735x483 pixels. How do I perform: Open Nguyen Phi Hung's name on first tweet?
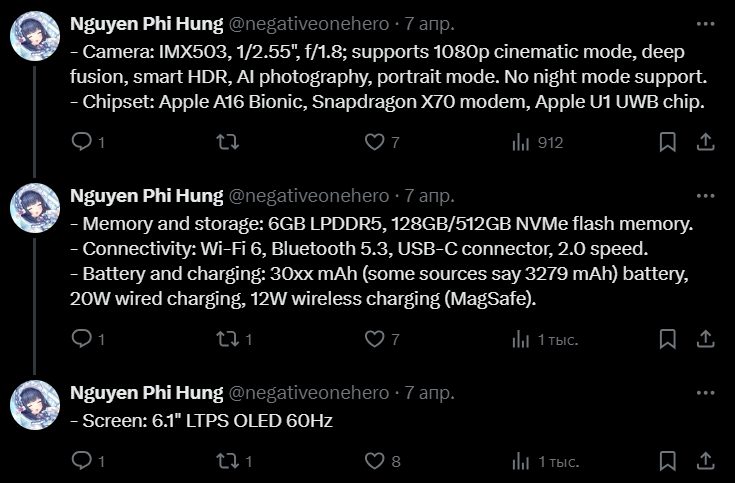coord(146,24)
